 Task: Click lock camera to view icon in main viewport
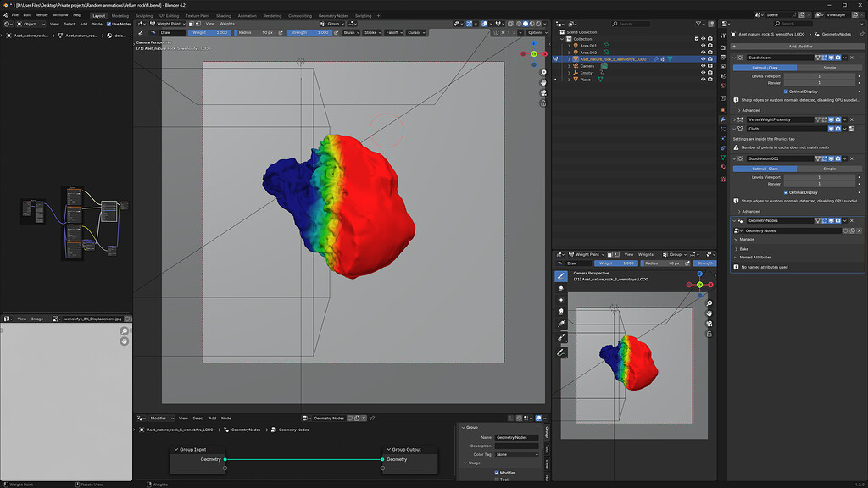point(543,103)
